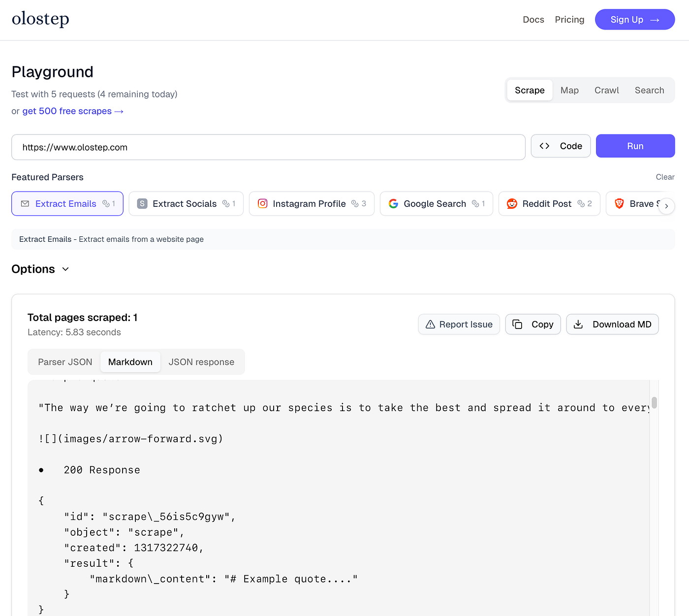Click the "object": "scrape" line

pyautogui.click(x=124, y=532)
